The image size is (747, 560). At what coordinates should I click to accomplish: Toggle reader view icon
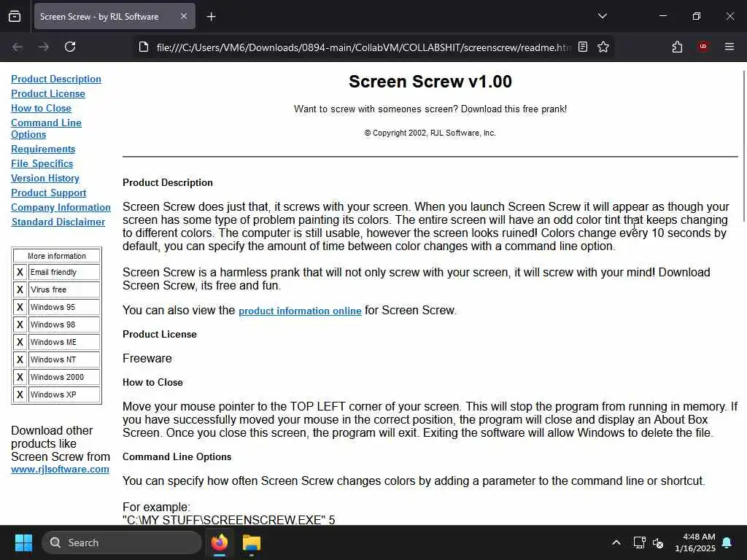click(583, 47)
